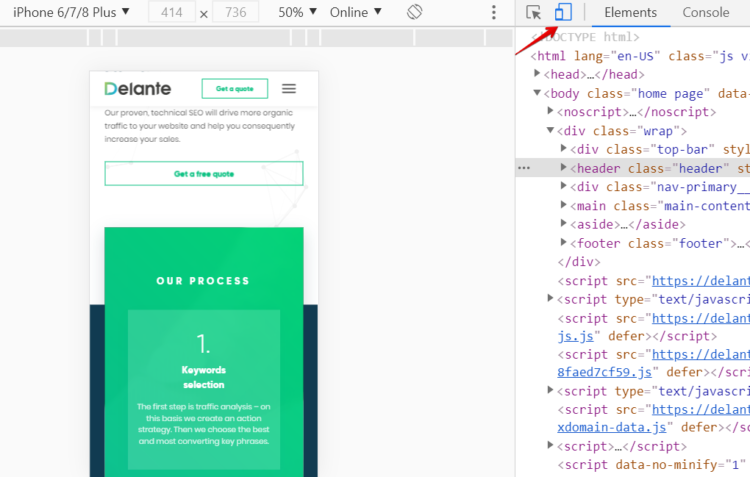Click the Delante logo
This screenshot has height=477, width=750.
point(138,89)
